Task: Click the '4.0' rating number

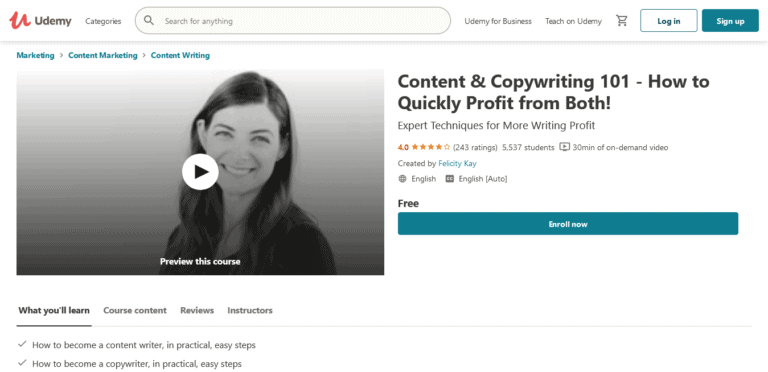Action: tap(403, 147)
